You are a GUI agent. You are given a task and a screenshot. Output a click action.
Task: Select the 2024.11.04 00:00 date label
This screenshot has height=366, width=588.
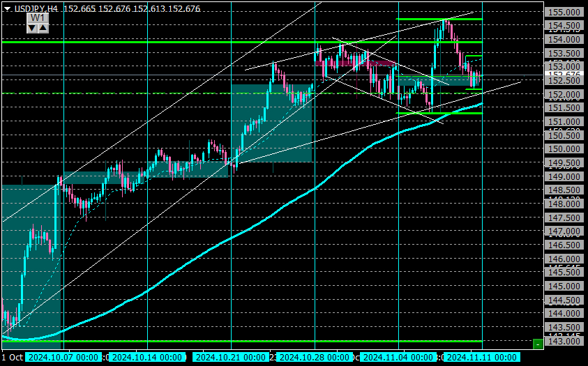pyautogui.click(x=398, y=357)
